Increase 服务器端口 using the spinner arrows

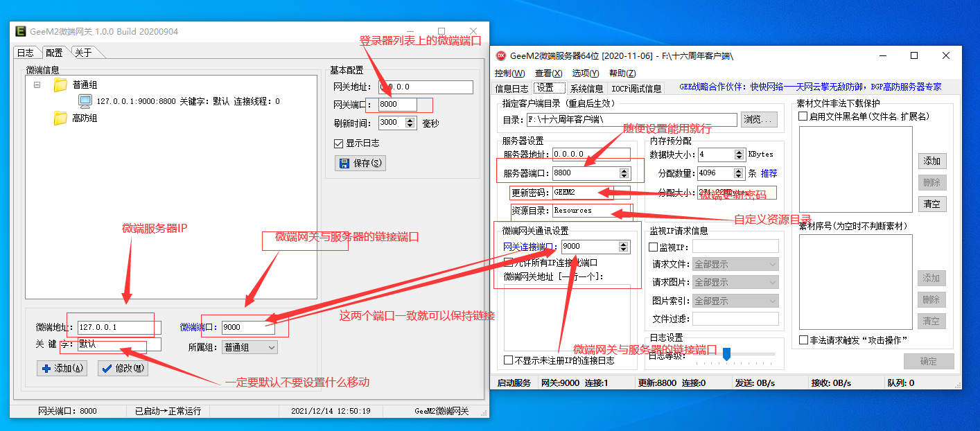click(x=624, y=170)
